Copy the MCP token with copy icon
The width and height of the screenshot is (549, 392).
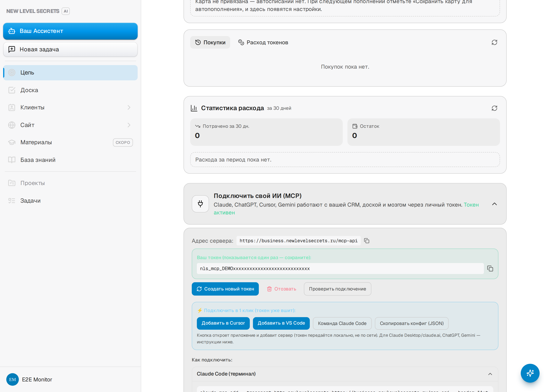(490, 268)
